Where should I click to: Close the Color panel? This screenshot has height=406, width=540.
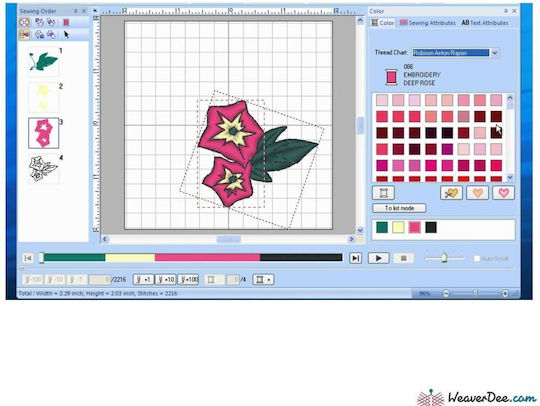514,11
